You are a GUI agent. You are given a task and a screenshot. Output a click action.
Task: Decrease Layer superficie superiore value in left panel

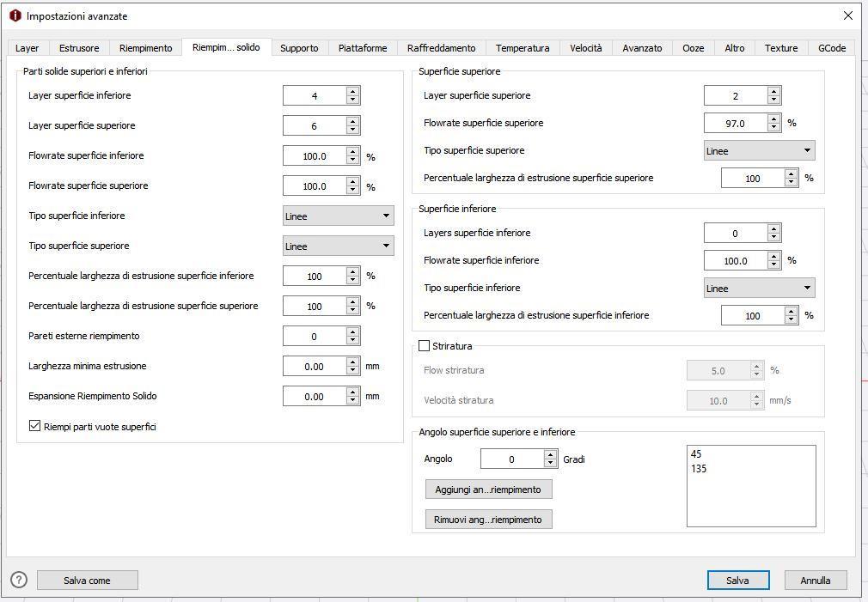352,130
